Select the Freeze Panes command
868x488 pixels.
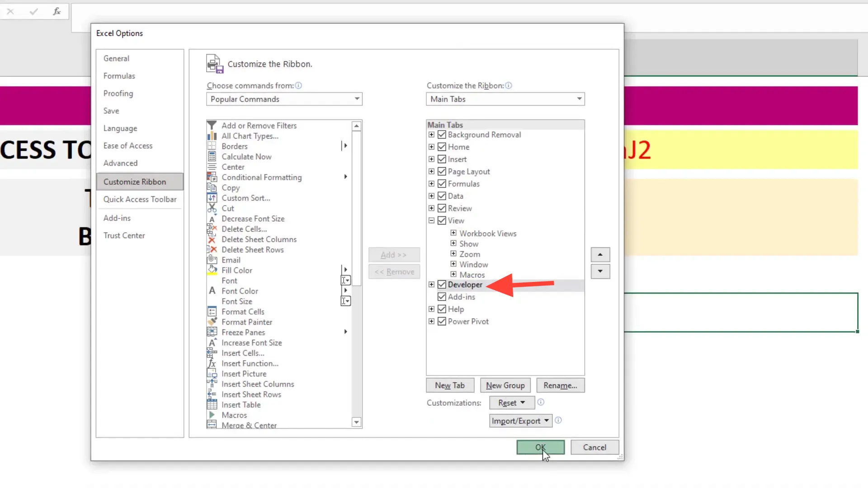click(x=243, y=332)
